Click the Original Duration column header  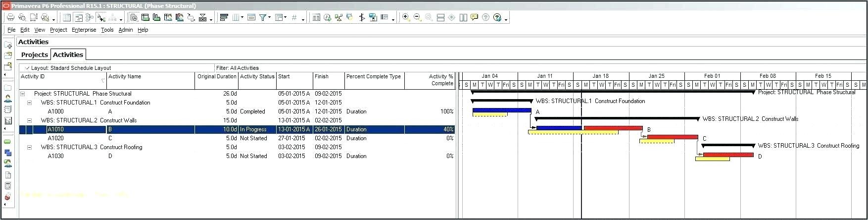click(217, 77)
